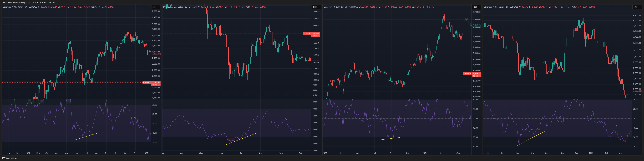
Task: Click the 80.00 RSI level in Bitstamp chart
Action: [315, 102]
